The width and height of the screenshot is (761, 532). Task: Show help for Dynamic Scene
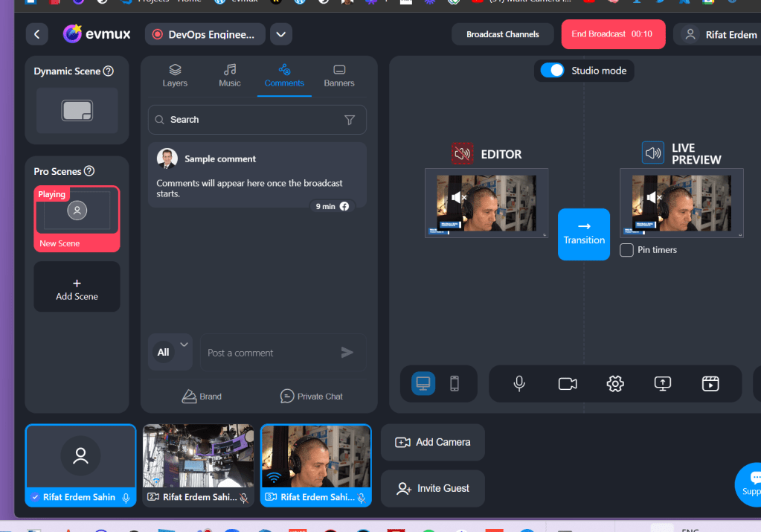click(x=109, y=71)
